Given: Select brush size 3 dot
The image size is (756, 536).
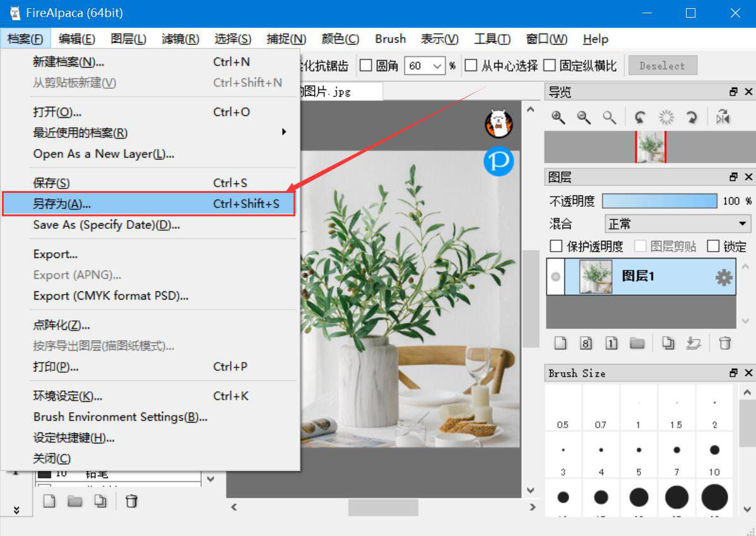Looking at the screenshot, I should [563, 450].
